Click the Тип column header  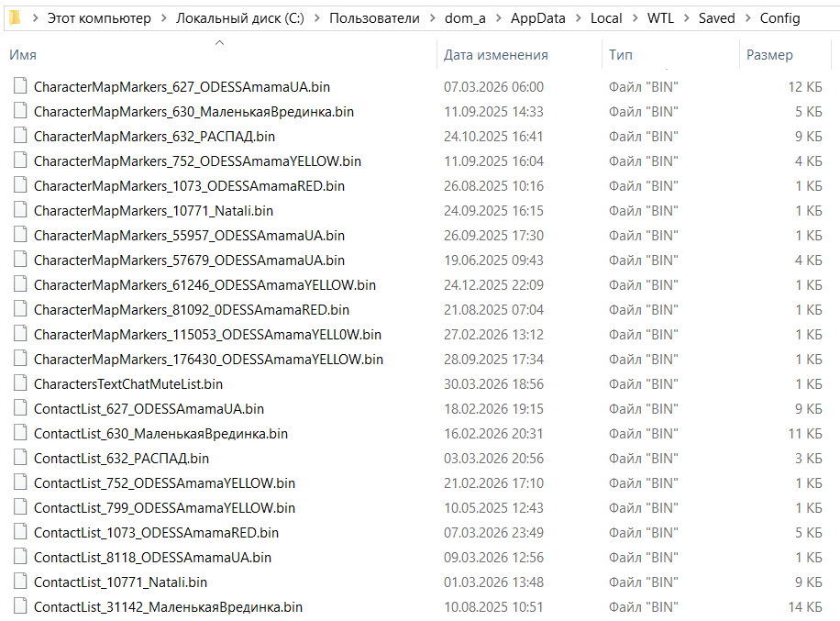620,55
